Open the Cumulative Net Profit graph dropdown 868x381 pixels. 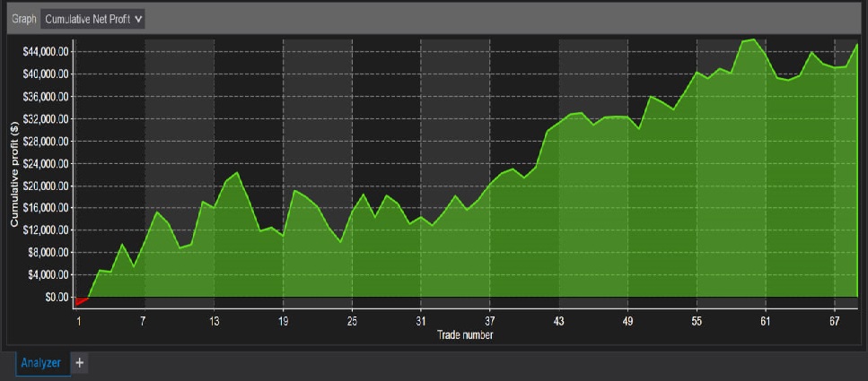point(92,19)
